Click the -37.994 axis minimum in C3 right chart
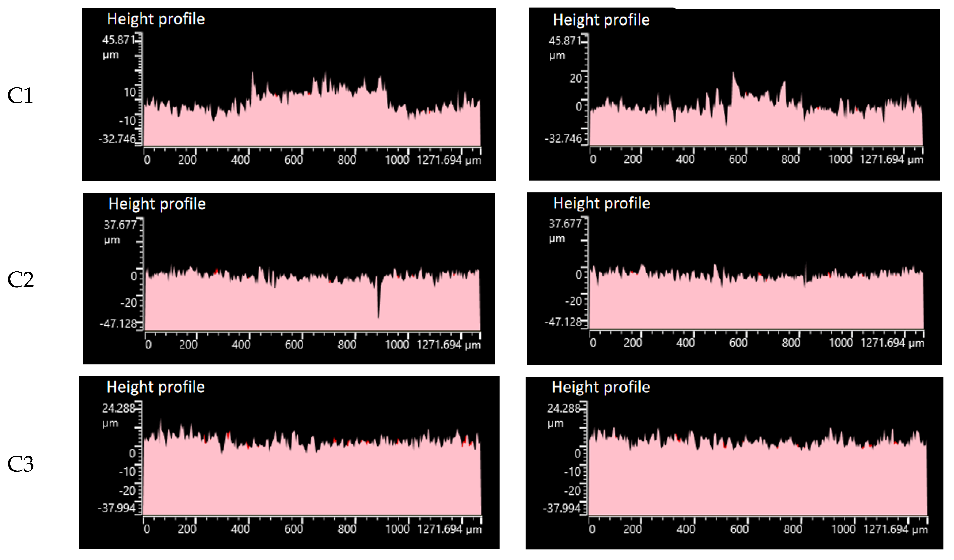Image resolution: width=954 pixels, height=560 pixels. (x=561, y=508)
